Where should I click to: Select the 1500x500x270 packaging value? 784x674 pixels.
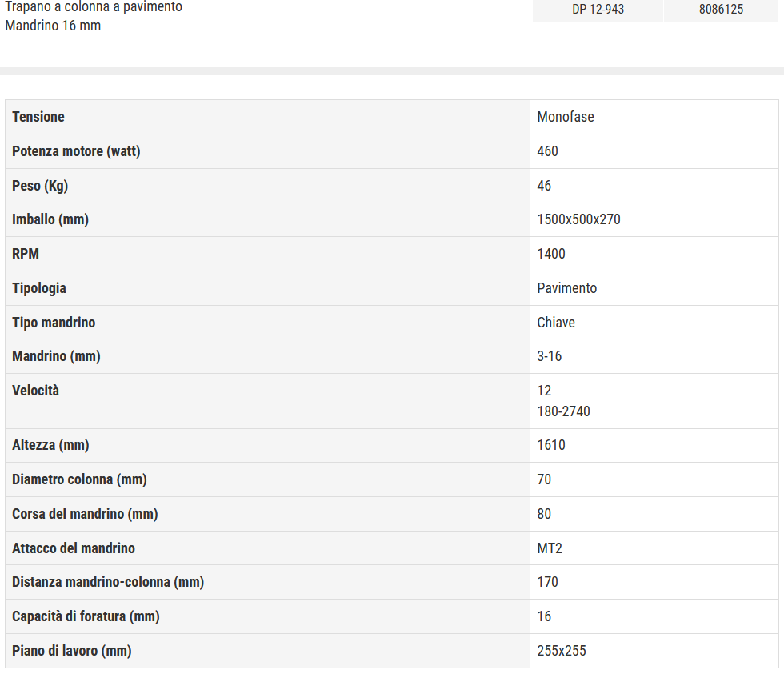pyautogui.click(x=578, y=219)
